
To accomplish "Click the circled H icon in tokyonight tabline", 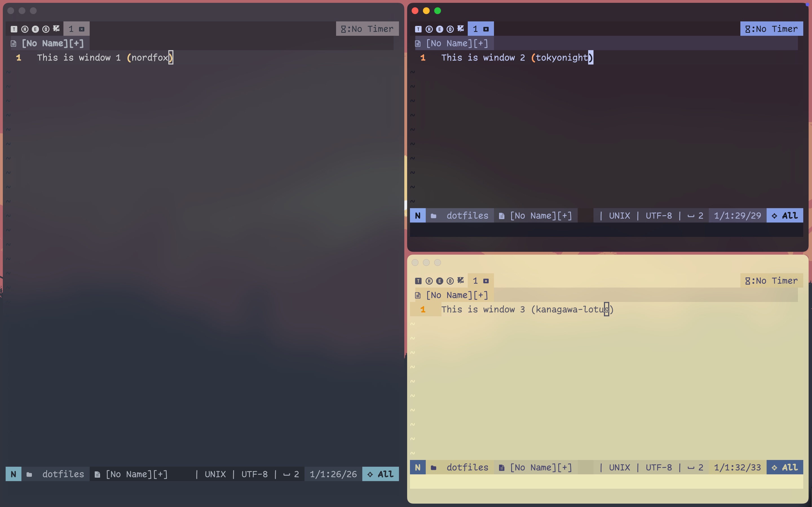I will tap(429, 29).
